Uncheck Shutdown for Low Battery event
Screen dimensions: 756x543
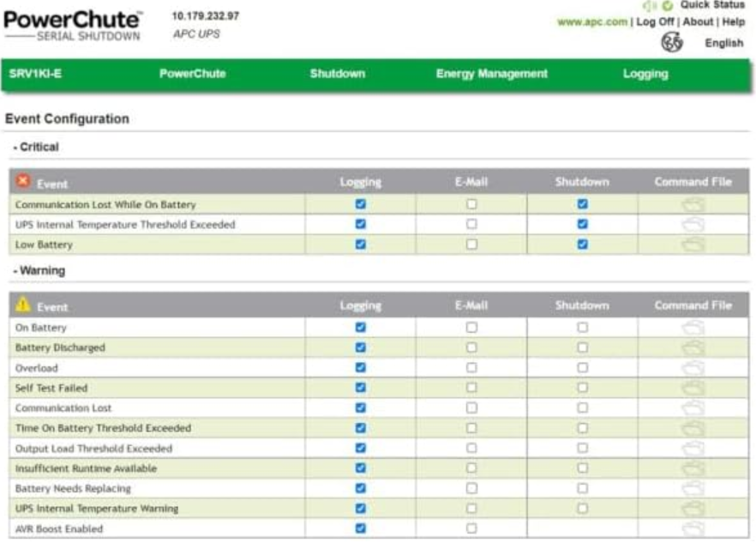pyautogui.click(x=583, y=244)
